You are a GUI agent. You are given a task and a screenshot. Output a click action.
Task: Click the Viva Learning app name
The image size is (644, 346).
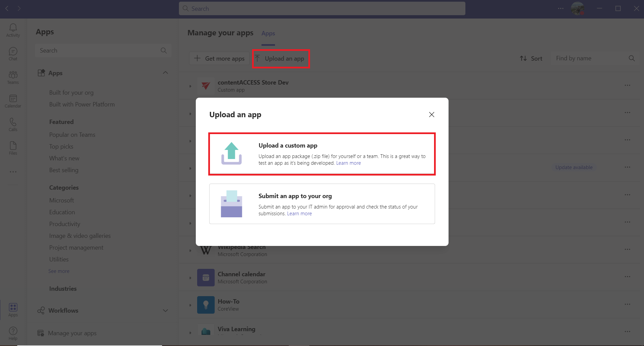[x=237, y=329]
